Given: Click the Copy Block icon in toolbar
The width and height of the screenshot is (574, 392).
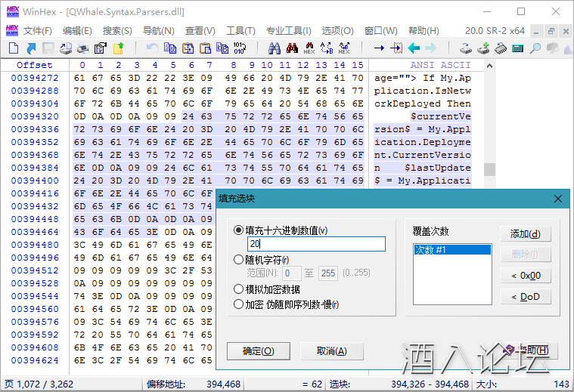Looking at the screenshot, I should coord(170,48).
